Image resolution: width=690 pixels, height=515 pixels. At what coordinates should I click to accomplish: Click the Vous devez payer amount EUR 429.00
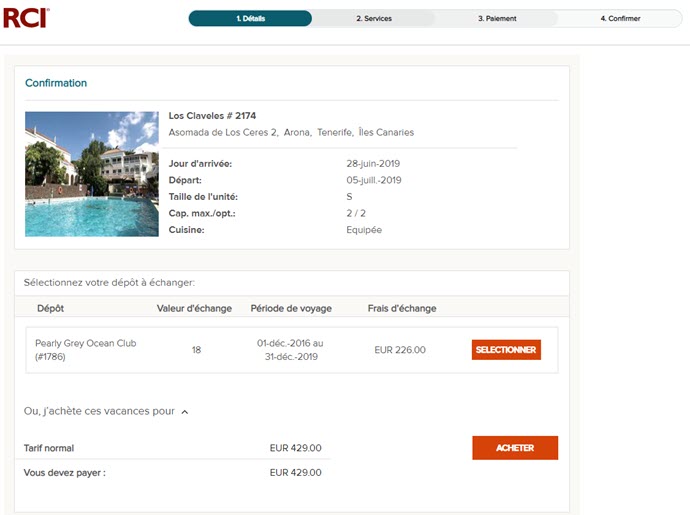(296, 473)
